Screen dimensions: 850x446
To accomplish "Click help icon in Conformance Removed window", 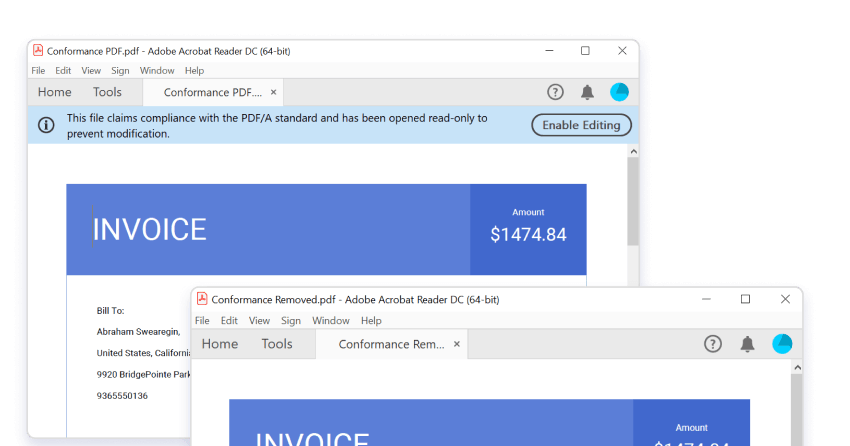I will click(x=713, y=344).
